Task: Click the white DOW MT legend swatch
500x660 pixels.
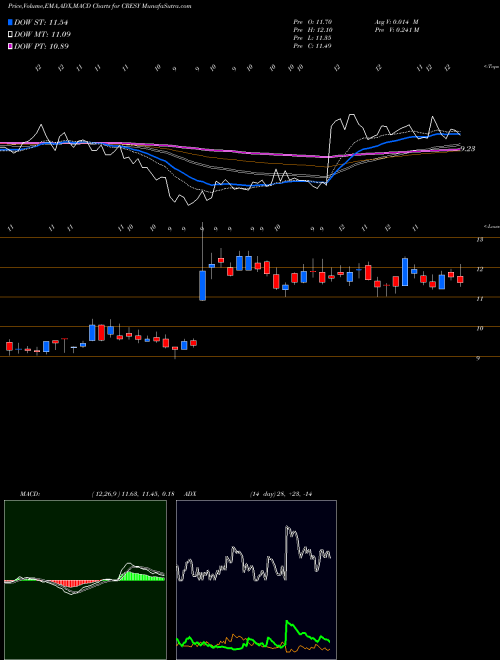Action: pyautogui.click(x=10, y=35)
